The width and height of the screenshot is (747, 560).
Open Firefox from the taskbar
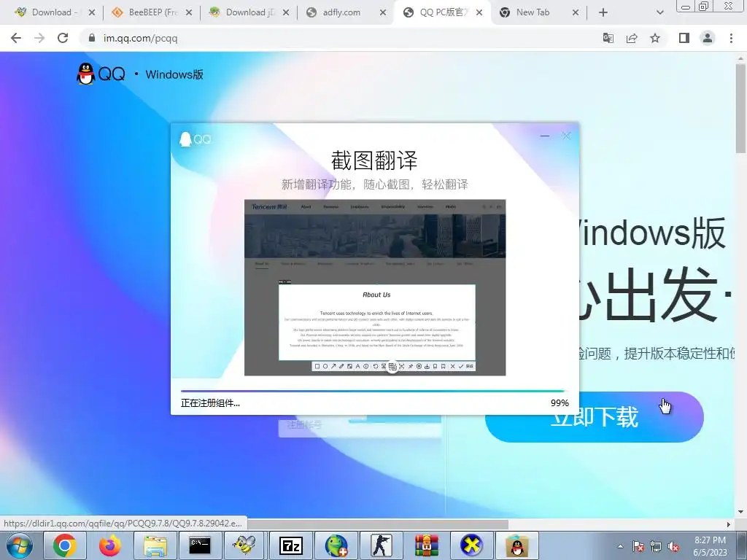coord(110,545)
